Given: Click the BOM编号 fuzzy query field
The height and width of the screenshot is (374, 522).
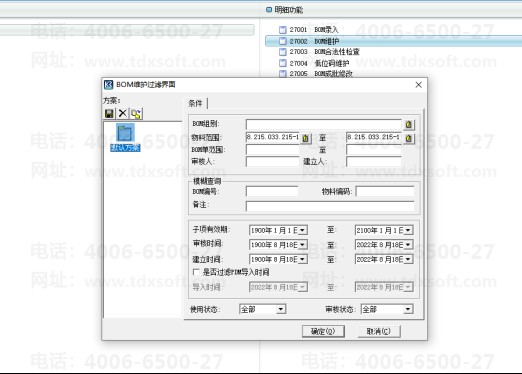Looking at the screenshot, I should point(272,191).
